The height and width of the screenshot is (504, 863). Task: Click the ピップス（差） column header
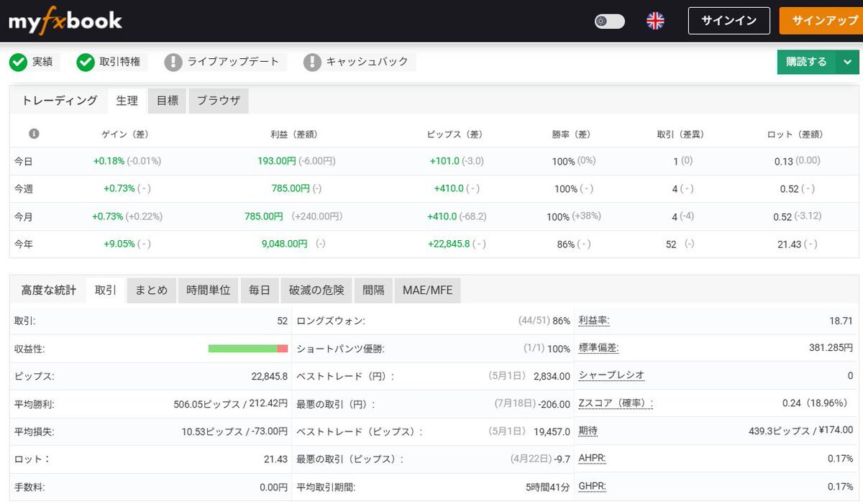(x=455, y=134)
